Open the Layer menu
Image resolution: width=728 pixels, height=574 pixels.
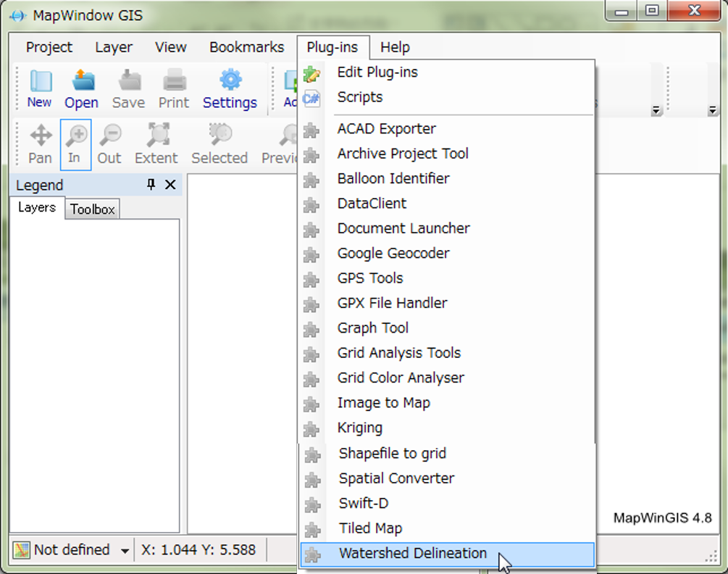[114, 47]
